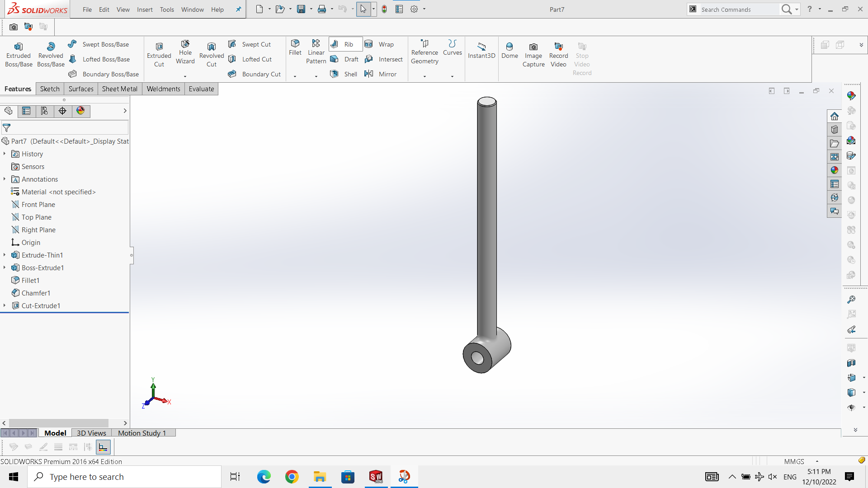Activate Boundary Boss/Base tool

pos(104,74)
